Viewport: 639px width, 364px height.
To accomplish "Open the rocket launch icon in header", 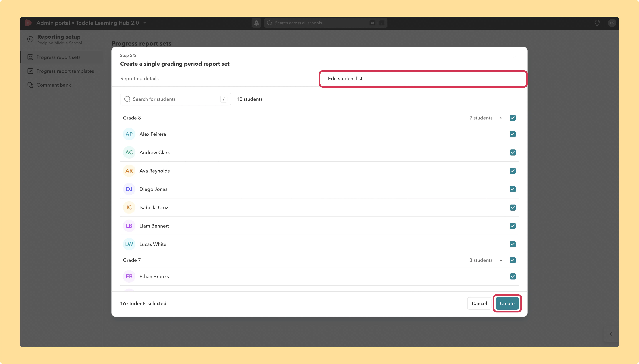I will [x=256, y=23].
